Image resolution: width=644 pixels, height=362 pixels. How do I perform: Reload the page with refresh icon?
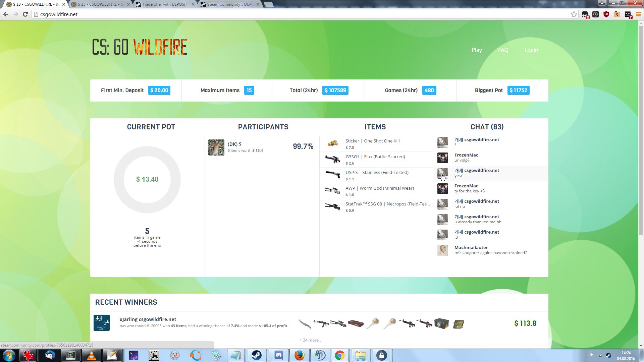pos(25,14)
